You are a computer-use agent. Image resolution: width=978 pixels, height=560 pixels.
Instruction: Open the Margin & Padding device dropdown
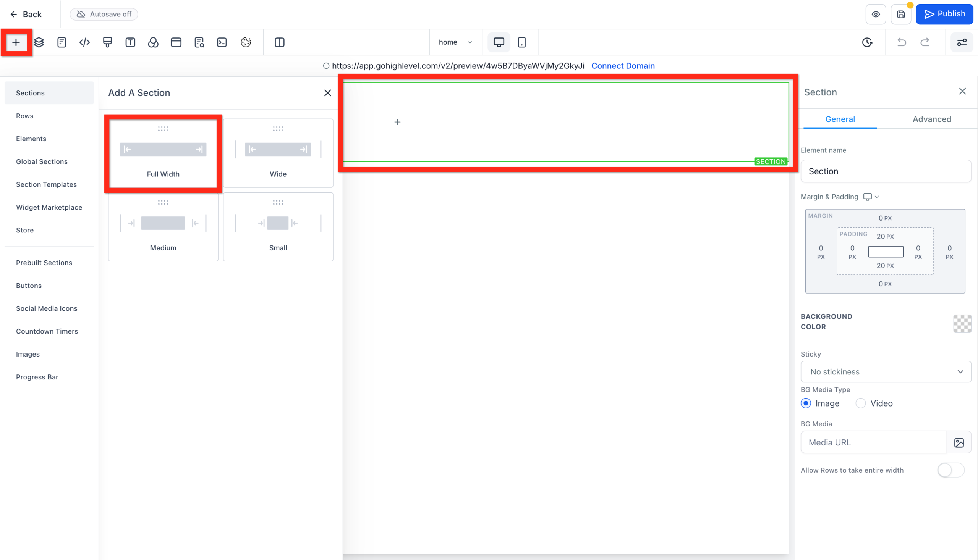point(871,197)
